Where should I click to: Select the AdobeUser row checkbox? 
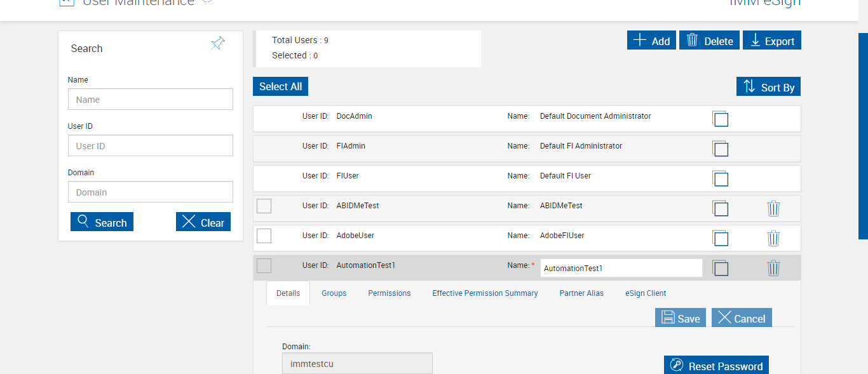[x=264, y=236]
